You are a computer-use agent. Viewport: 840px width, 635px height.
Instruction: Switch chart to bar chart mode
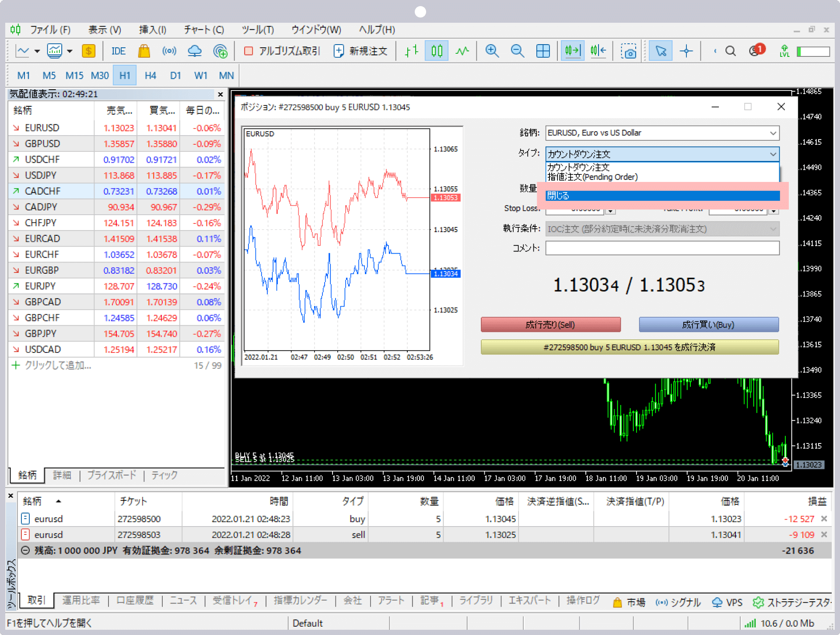pyautogui.click(x=412, y=51)
